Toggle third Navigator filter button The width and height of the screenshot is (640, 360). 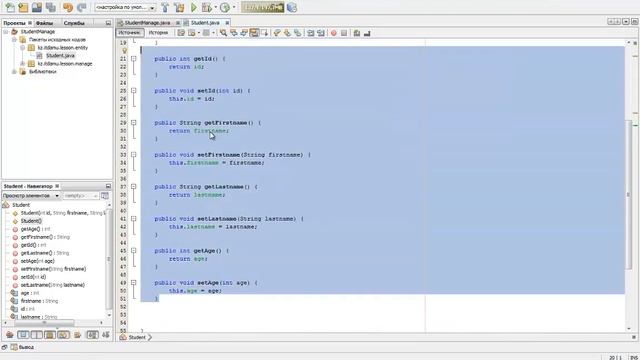(36, 335)
